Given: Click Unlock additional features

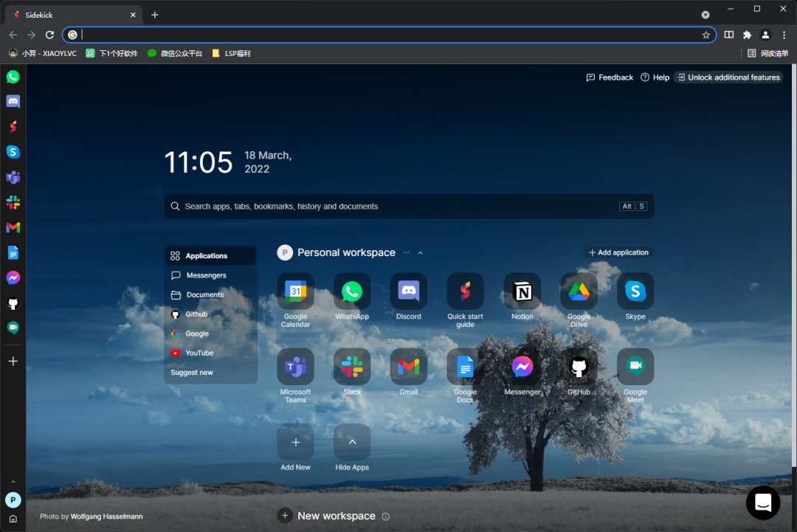Looking at the screenshot, I should coord(728,77).
